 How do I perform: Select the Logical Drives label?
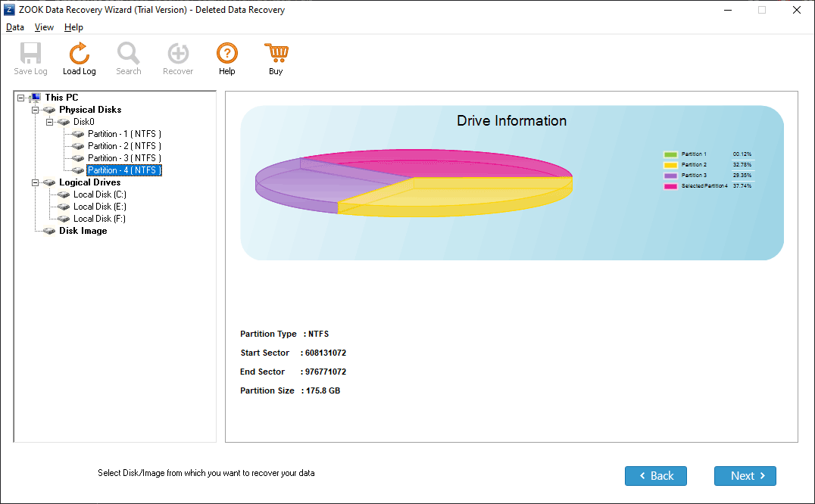coord(90,182)
